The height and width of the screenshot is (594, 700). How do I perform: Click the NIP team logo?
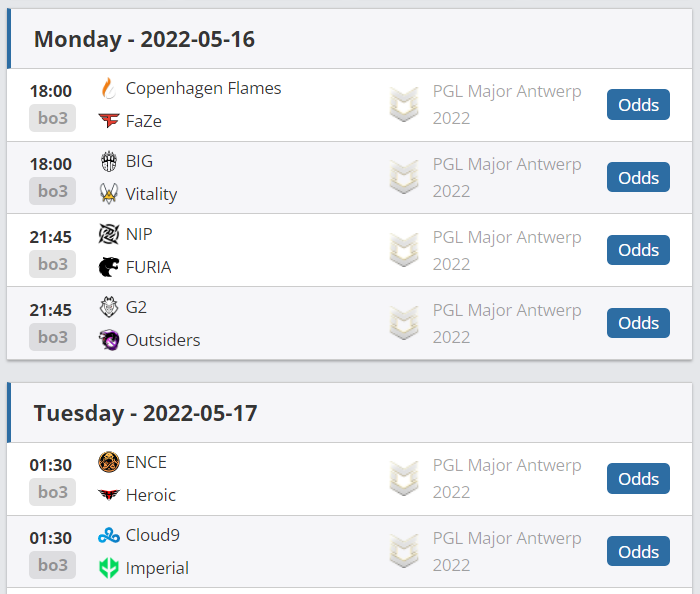[109, 234]
